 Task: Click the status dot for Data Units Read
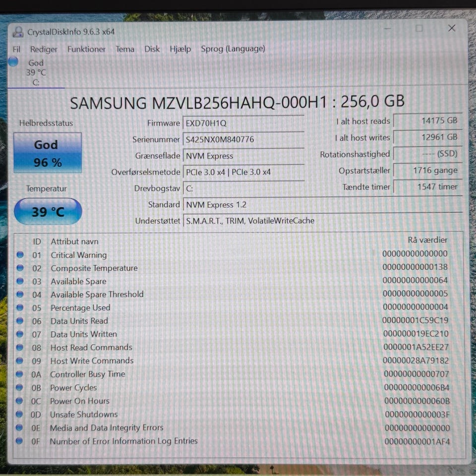tap(20, 321)
